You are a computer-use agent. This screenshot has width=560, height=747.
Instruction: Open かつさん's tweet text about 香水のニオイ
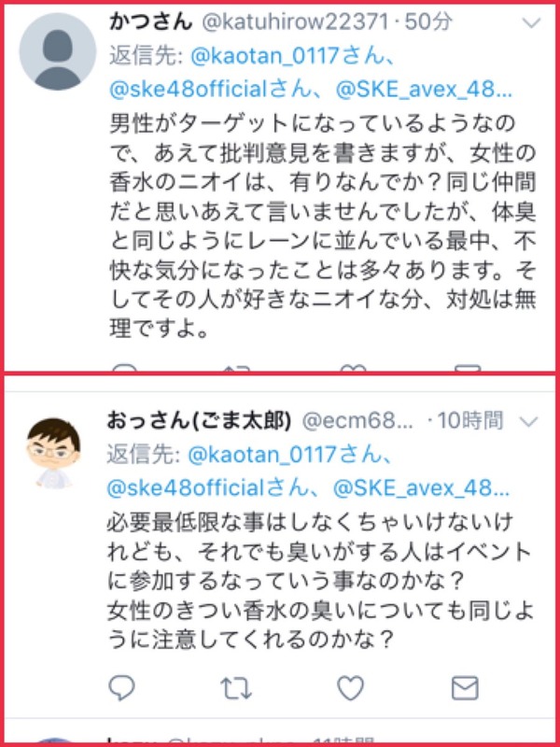pyautogui.click(x=323, y=225)
